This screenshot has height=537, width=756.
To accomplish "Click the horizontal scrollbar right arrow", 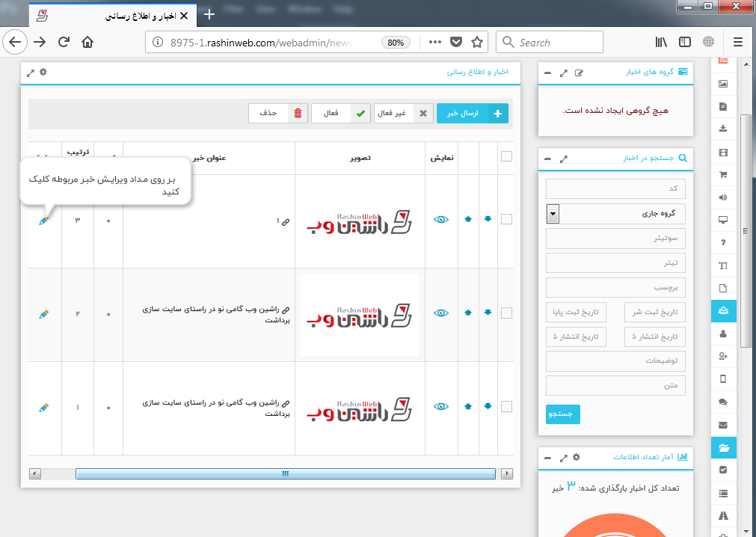I will pos(507,474).
